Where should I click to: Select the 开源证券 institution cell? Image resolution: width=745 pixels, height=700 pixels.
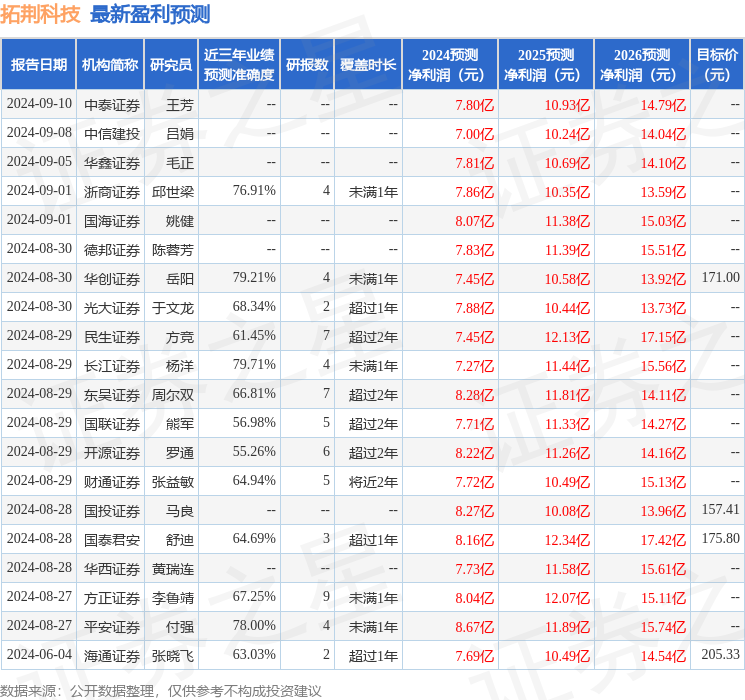(x=112, y=453)
